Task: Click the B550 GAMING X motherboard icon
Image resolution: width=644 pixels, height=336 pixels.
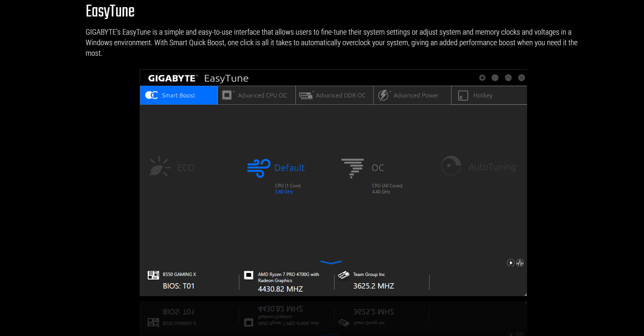Action: coord(153,275)
